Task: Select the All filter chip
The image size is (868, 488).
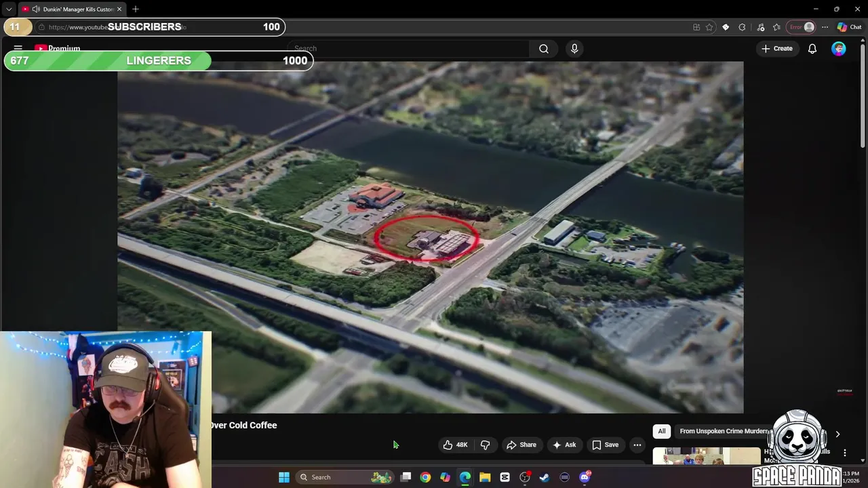Action: (662, 431)
